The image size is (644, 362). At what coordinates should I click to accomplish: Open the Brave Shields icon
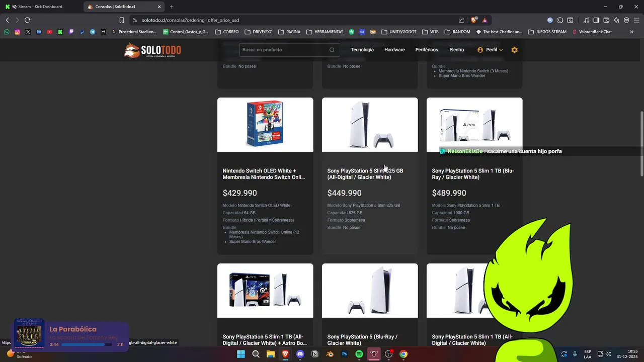(x=474, y=20)
